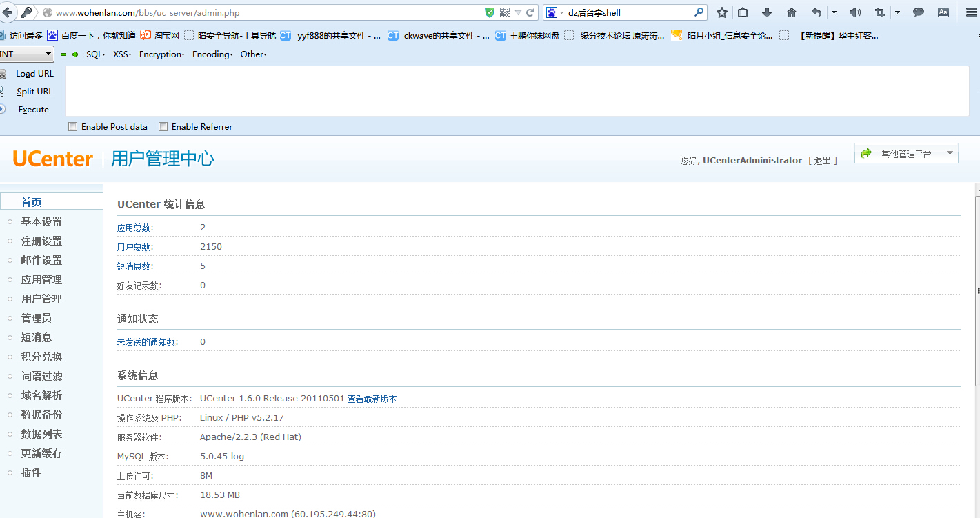The height and width of the screenshot is (518, 980).
Task: Open the Taobao bookmark icon
Action: [146, 35]
